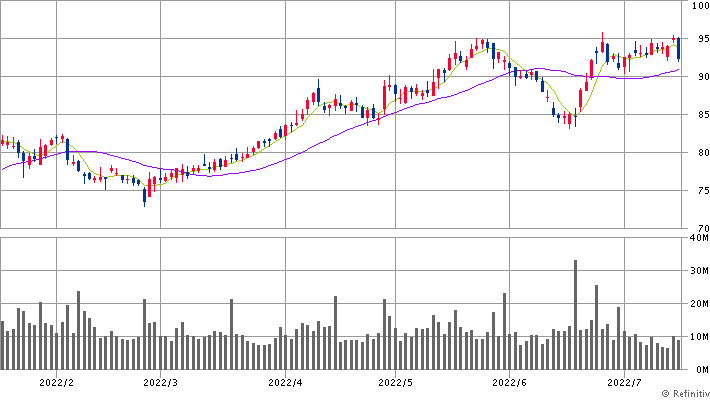Click the 0M volume axis label
This screenshot has width=710, height=400.
point(702,369)
